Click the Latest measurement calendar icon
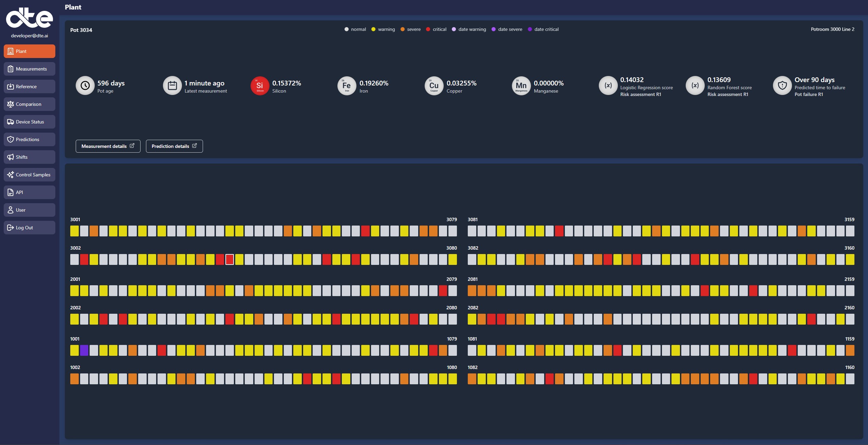The width and height of the screenshot is (868, 445). tap(172, 86)
